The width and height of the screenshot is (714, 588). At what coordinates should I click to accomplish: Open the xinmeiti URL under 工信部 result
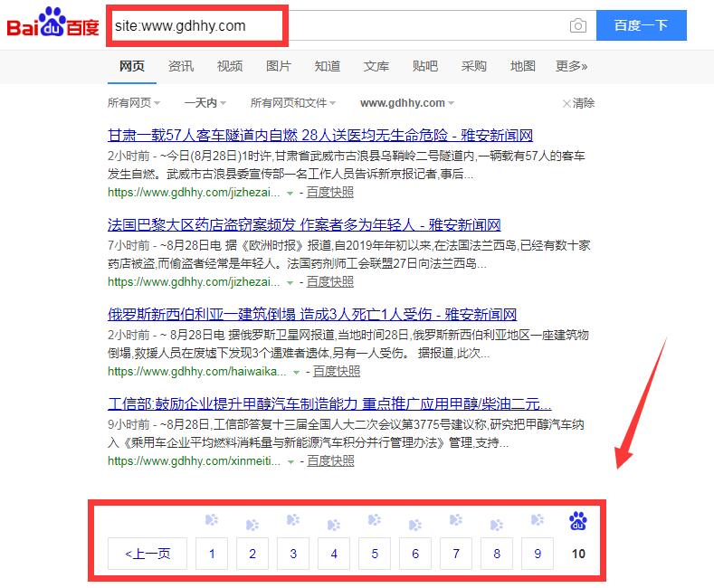[194, 461]
